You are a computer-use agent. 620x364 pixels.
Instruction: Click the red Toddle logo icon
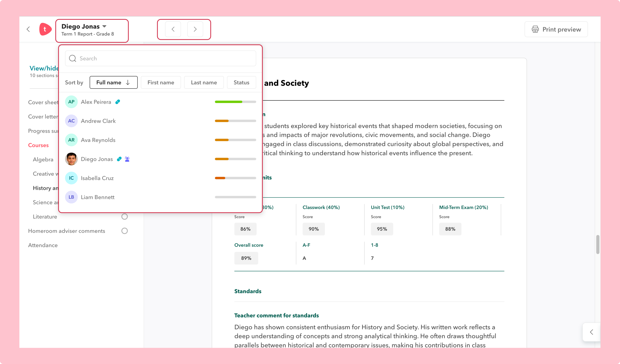45,29
